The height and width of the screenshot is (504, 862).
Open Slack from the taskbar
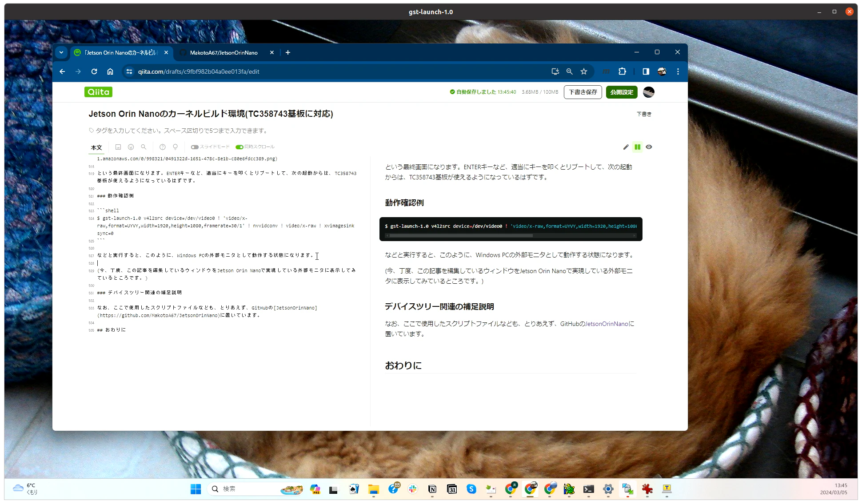(x=413, y=489)
